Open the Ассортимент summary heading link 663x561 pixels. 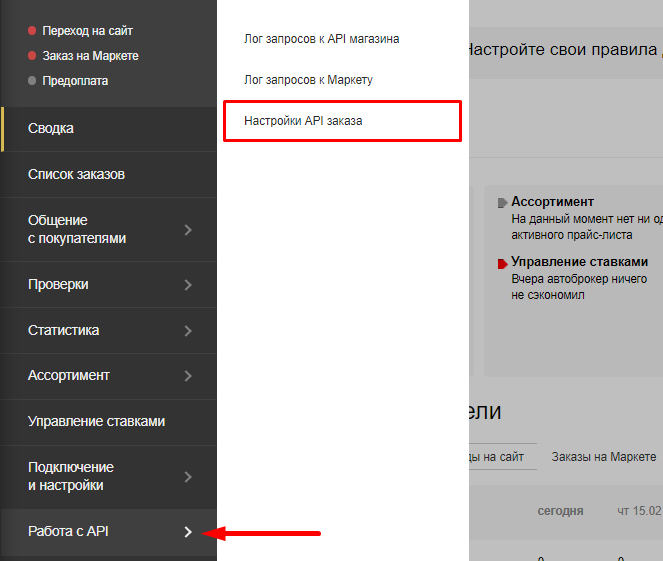coord(552,202)
